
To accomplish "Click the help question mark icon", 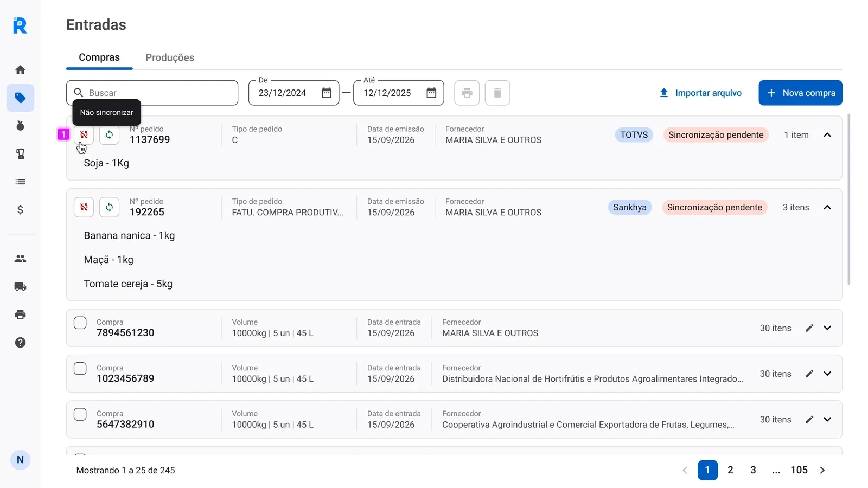I will pos(20,342).
